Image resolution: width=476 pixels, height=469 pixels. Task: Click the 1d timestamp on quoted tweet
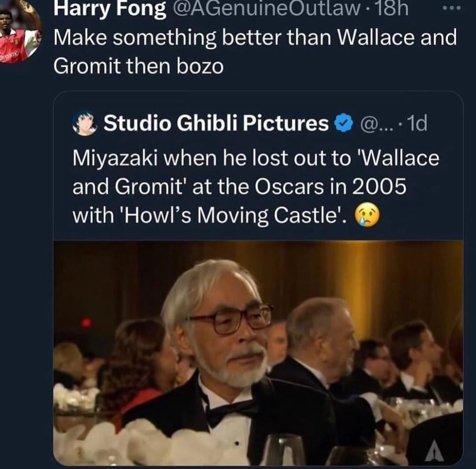[416, 124]
